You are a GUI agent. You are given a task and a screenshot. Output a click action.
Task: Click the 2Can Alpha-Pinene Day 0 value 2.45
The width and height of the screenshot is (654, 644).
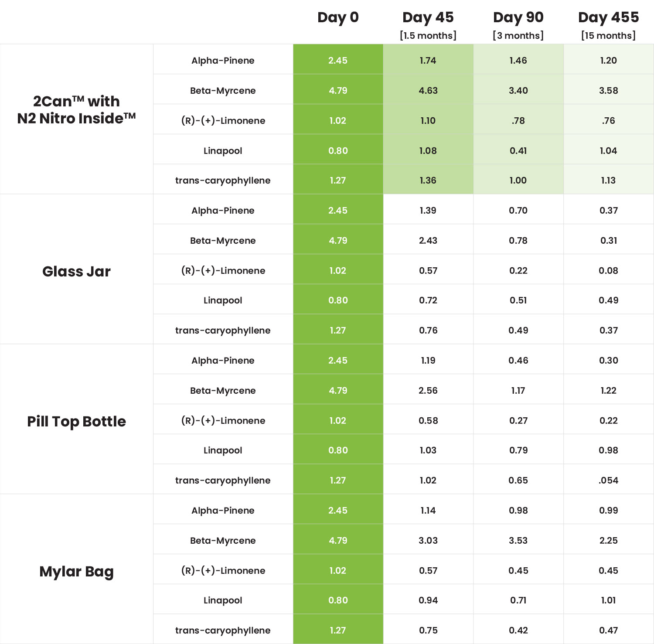point(338,61)
